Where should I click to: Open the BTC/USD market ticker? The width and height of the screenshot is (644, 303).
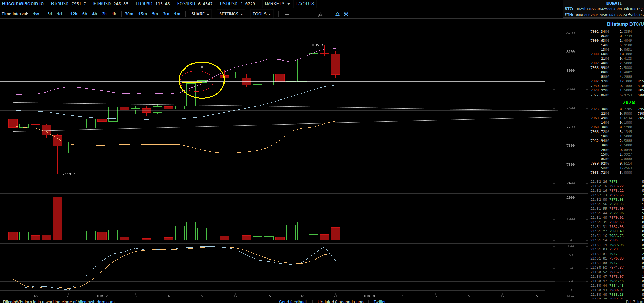[68, 4]
